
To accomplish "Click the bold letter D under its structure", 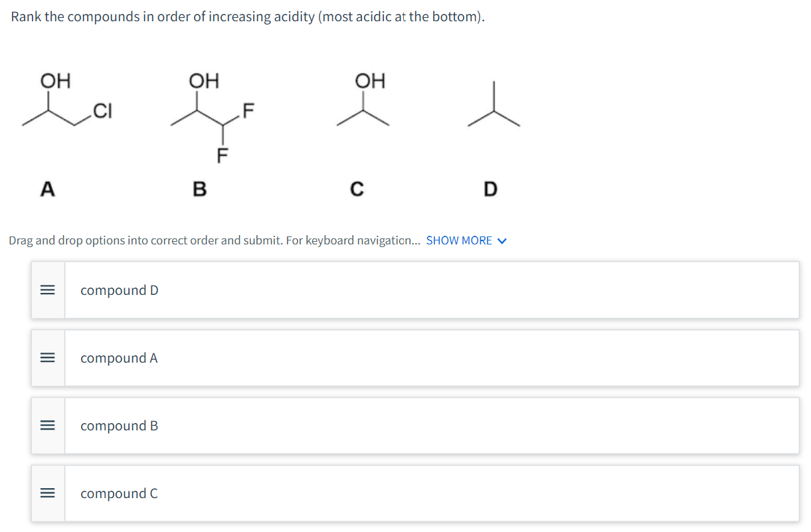I will tap(490, 190).
